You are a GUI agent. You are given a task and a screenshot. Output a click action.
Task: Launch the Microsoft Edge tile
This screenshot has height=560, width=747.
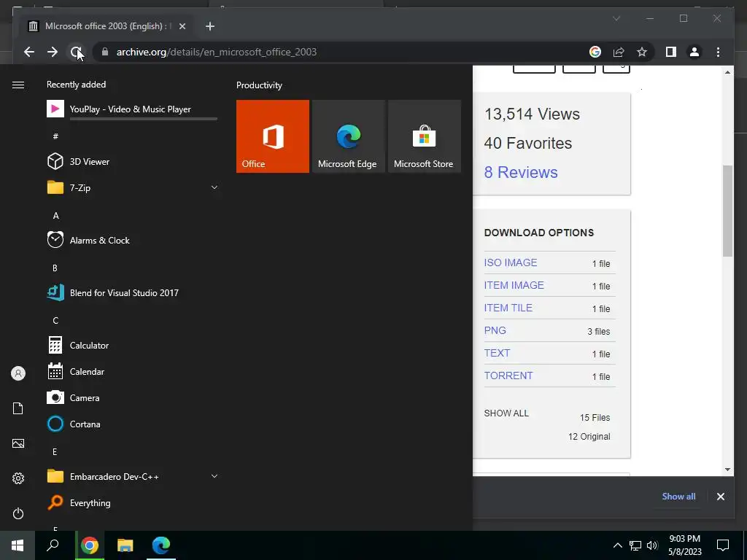coord(348,136)
